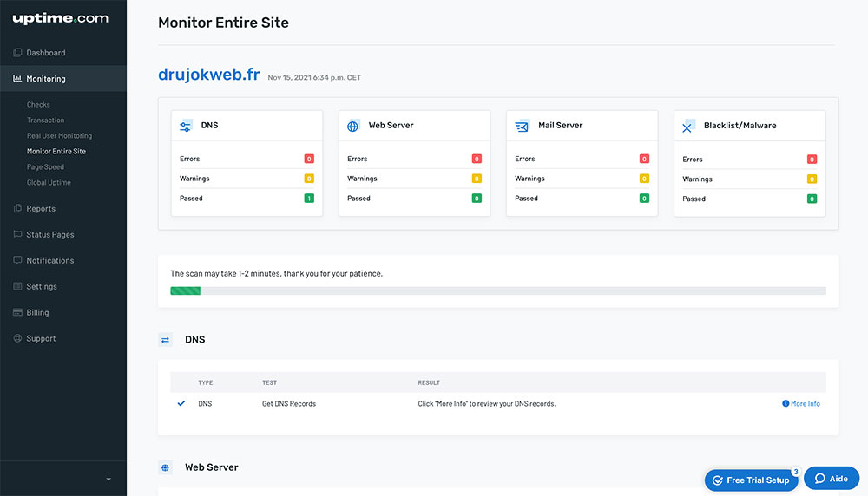Screen dimensions: 868x496
Task: Open Transaction under Monitoring
Action: click(x=45, y=120)
